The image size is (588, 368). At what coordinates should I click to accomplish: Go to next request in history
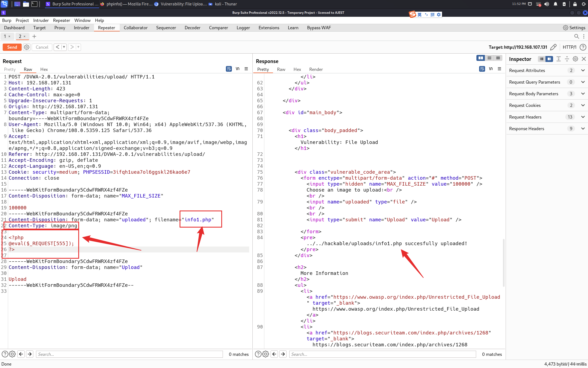coord(72,47)
